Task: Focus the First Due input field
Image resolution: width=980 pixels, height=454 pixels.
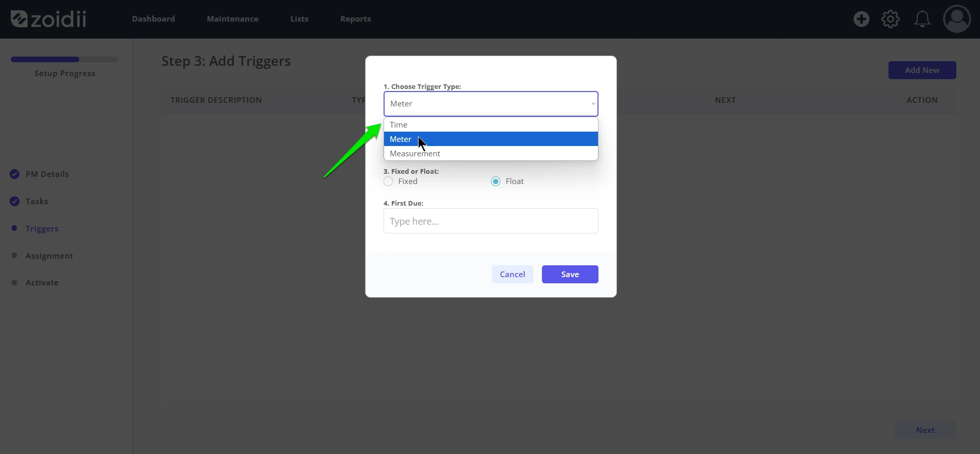Action: click(491, 221)
